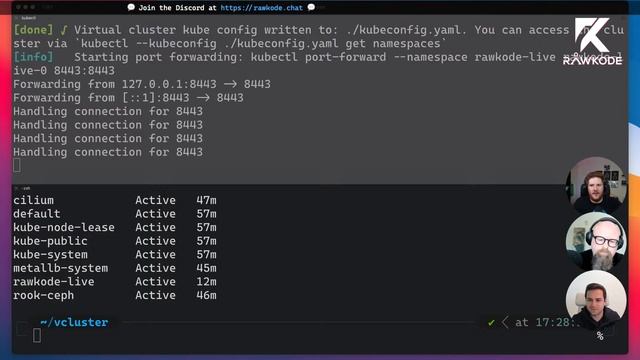Open the rawkode.chat Discord link
The image size is (640, 360).
(261, 8)
